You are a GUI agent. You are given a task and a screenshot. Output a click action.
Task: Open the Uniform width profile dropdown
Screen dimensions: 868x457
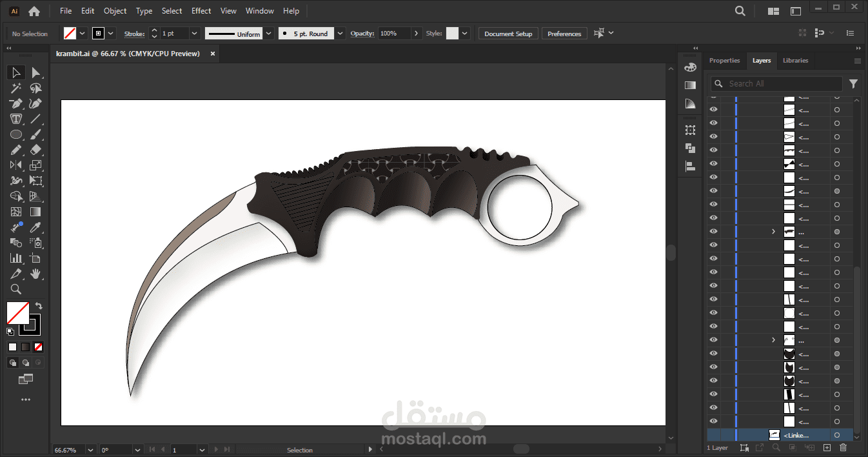(268, 34)
